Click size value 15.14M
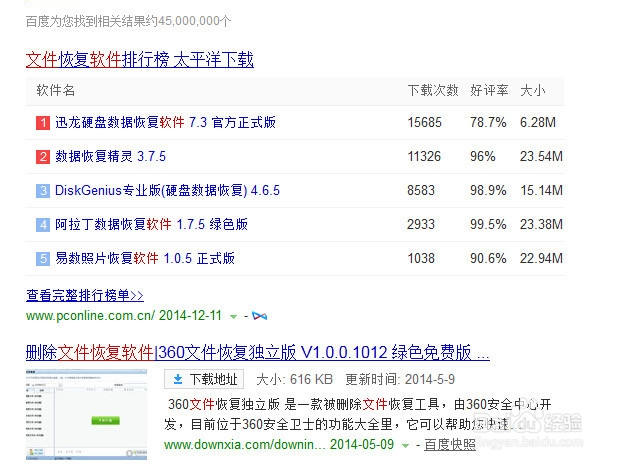The image size is (618, 464). pos(541,190)
